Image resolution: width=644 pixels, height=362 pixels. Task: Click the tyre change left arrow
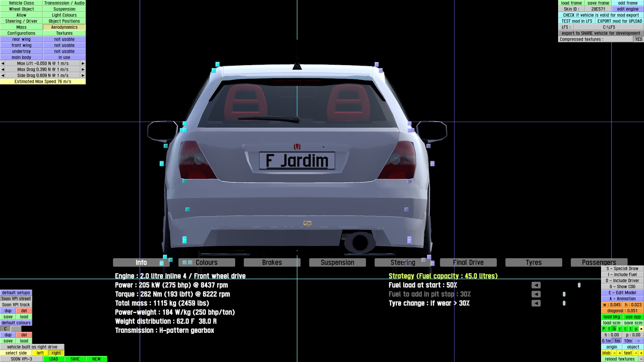536,303
